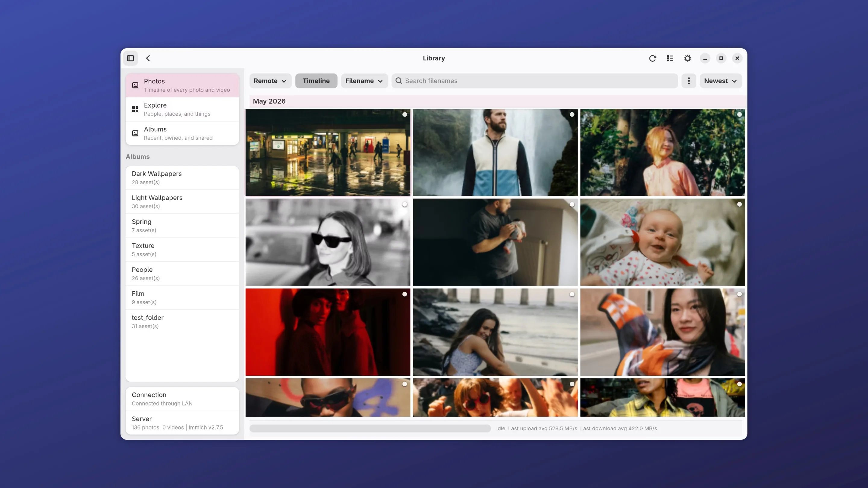This screenshot has width=868, height=488.
Task: Open the red-lit couple thumbnail
Action: [x=328, y=332]
